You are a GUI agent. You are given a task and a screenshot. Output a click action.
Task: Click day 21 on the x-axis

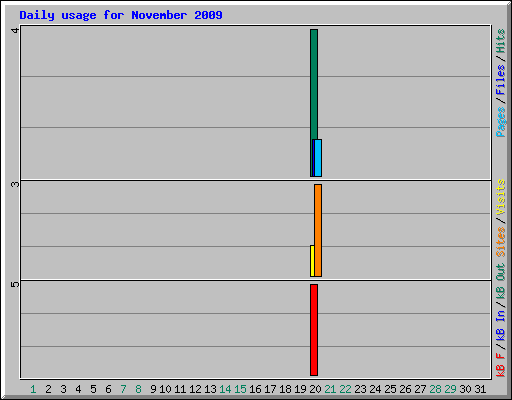click(330, 389)
